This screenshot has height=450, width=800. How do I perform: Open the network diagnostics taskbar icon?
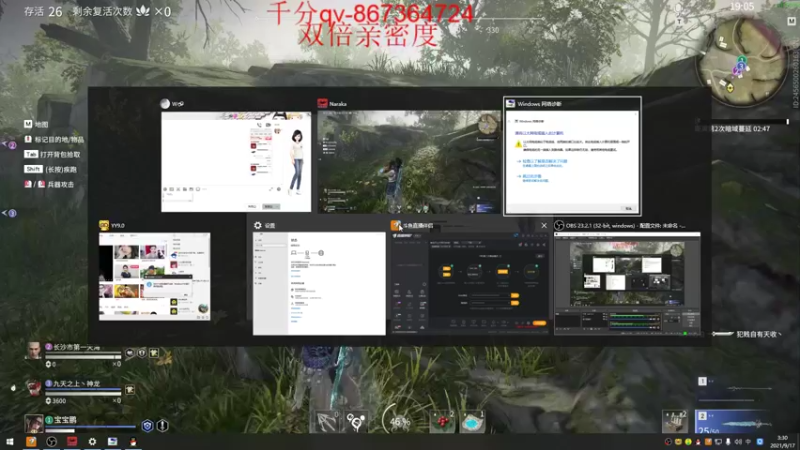pyautogui.click(x=113, y=441)
